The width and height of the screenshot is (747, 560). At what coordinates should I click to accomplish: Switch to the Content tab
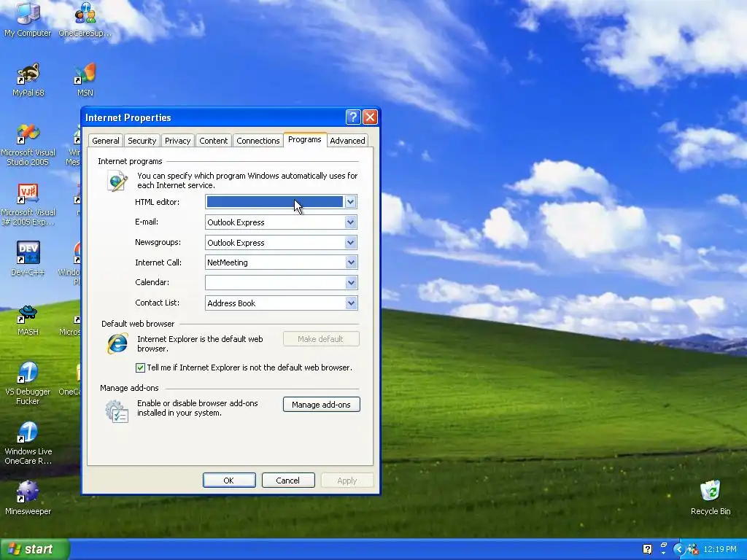click(x=213, y=141)
